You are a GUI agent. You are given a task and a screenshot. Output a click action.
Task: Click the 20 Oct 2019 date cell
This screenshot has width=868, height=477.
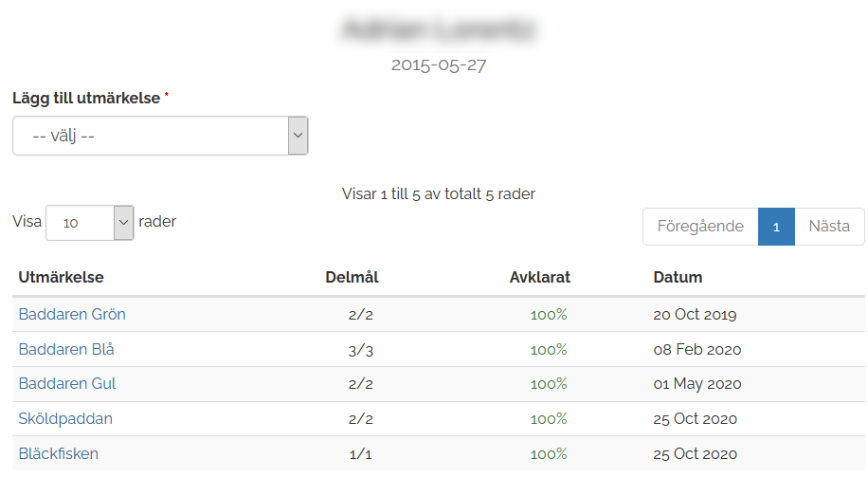[695, 315]
